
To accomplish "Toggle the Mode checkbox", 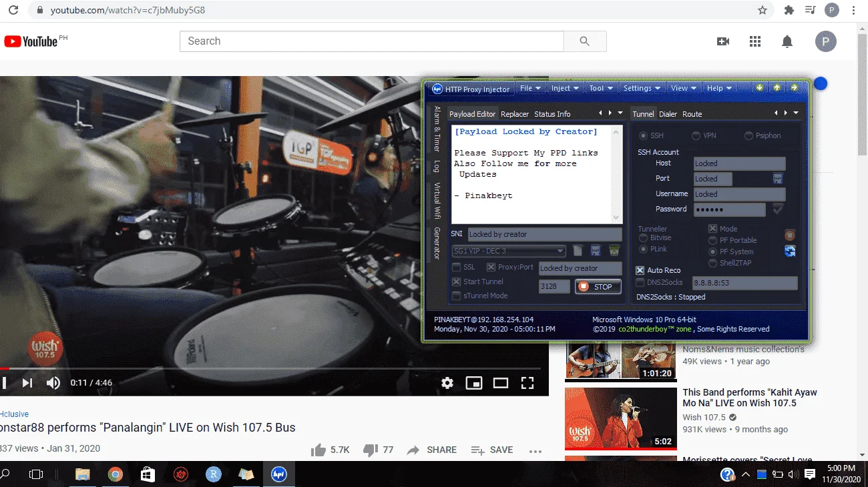I will [x=712, y=229].
